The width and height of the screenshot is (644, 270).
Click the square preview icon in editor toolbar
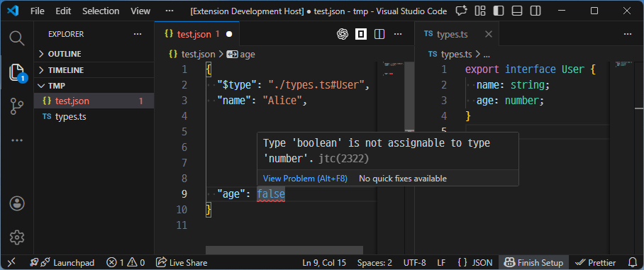tap(361, 35)
